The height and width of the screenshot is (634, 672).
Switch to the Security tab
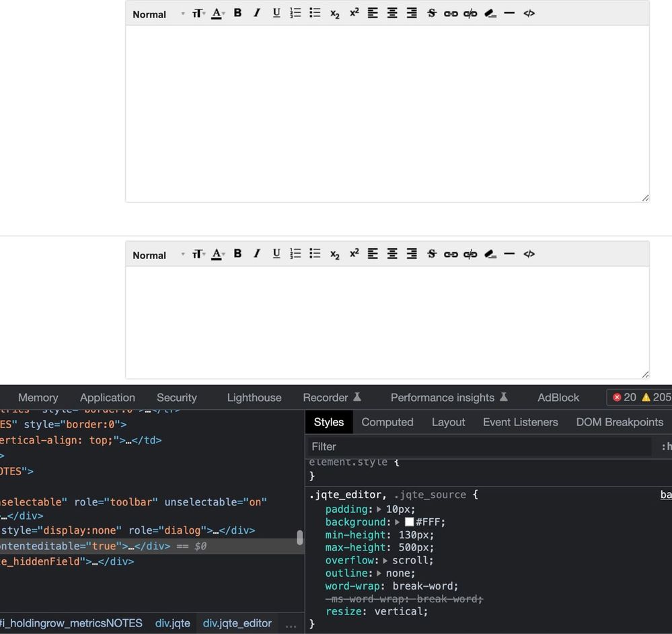[176, 397]
